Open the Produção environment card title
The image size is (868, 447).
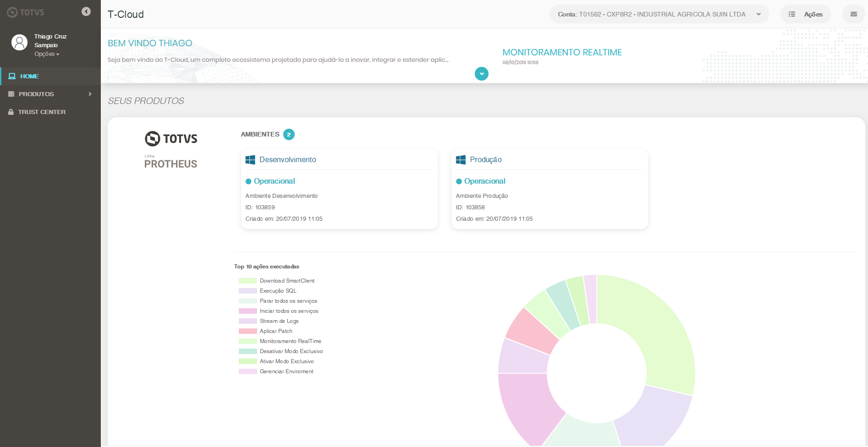(x=486, y=159)
